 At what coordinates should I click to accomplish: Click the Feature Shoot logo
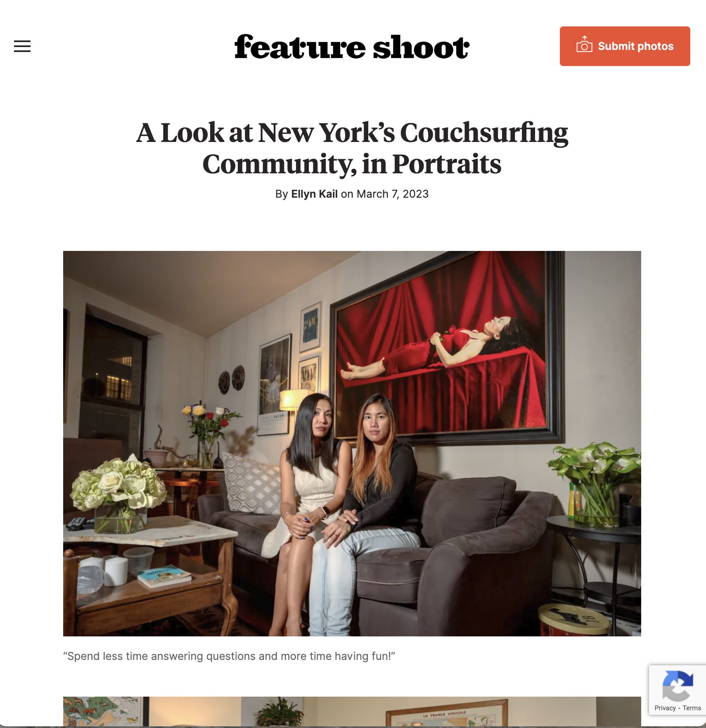point(352,47)
